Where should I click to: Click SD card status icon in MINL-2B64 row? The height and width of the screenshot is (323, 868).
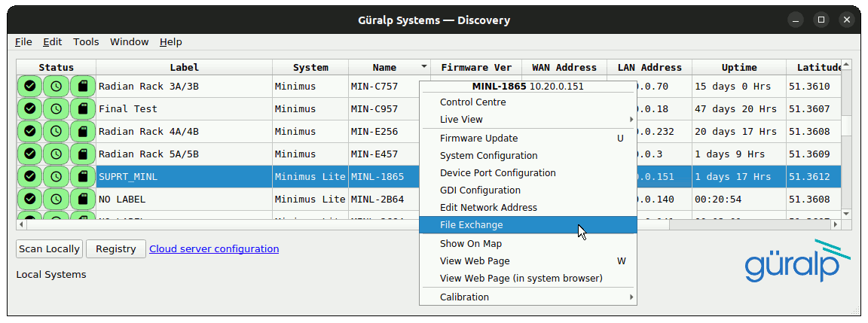[x=82, y=199]
